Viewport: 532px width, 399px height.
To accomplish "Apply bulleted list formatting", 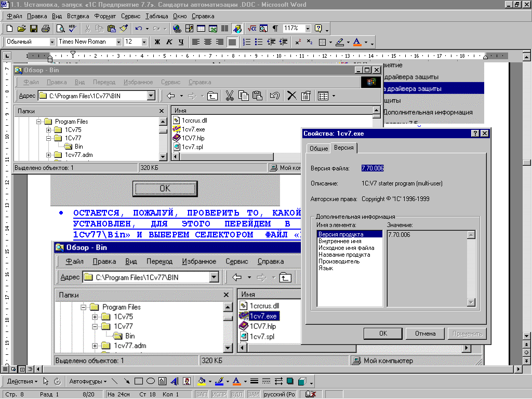I will tap(259, 42).
